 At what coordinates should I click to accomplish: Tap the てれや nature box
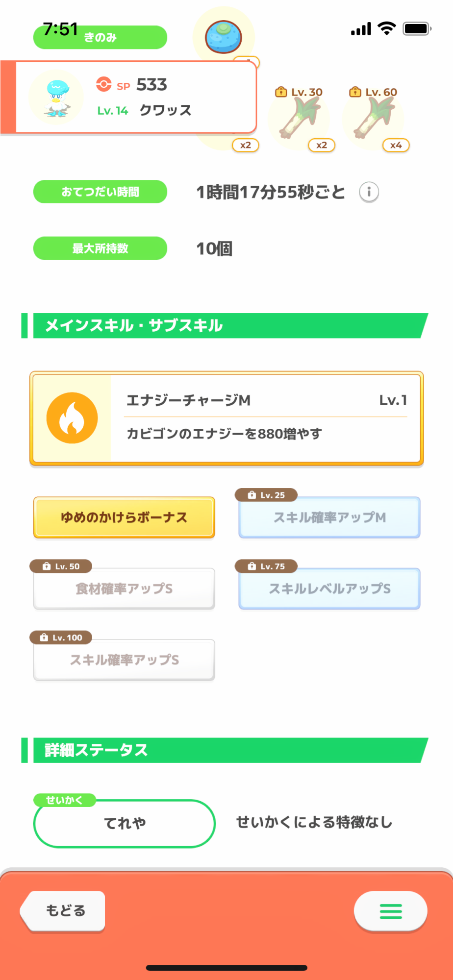pos(125,823)
